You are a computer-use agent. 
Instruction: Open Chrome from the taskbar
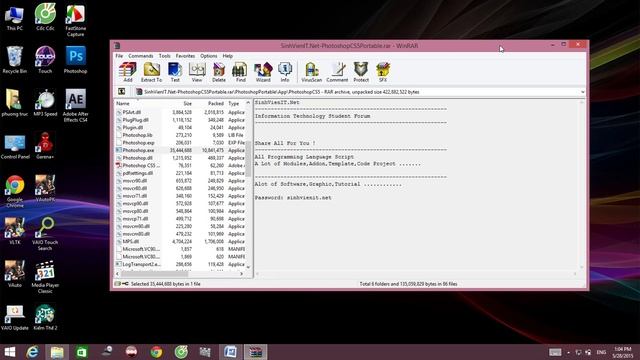pos(156,352)
